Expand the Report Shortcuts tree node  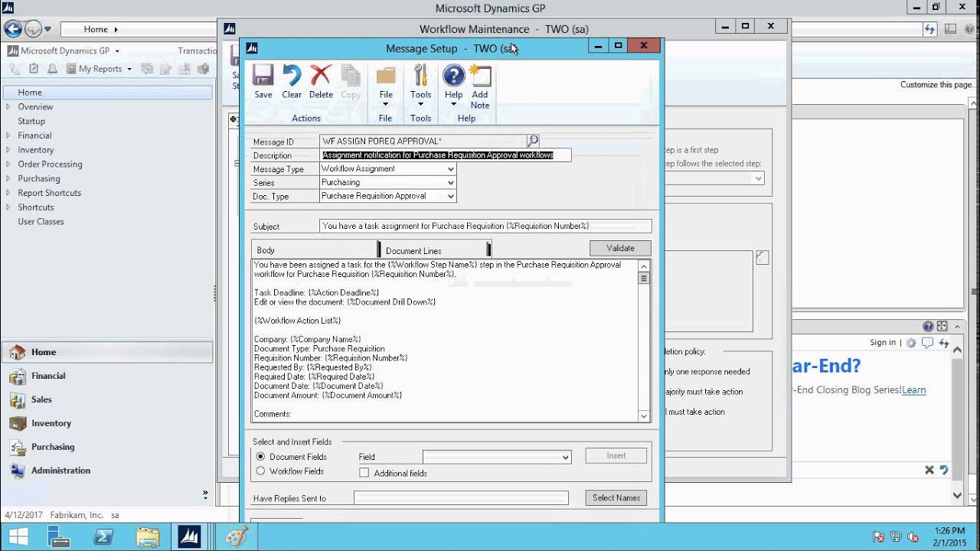point(8,193)
